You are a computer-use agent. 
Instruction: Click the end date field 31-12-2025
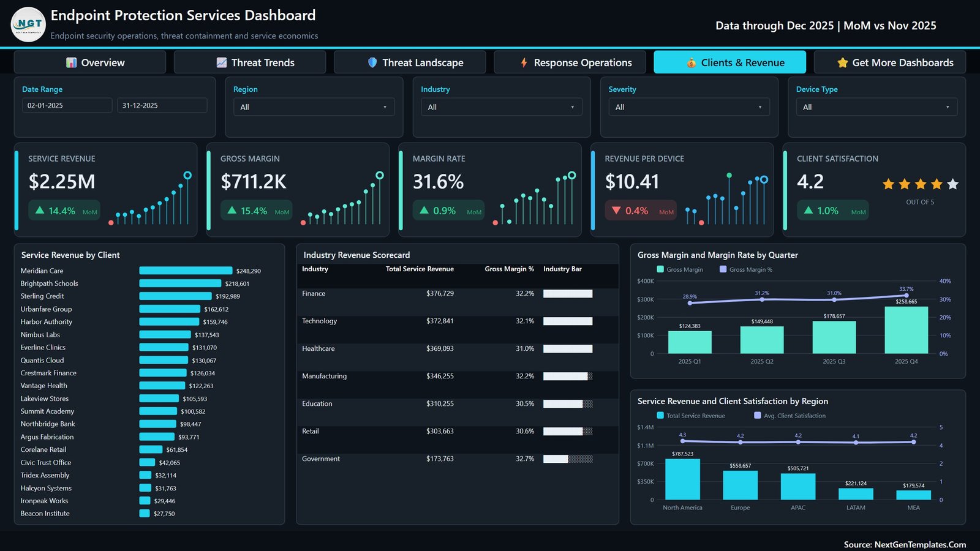pyautogui.click(x=162, y=105)
